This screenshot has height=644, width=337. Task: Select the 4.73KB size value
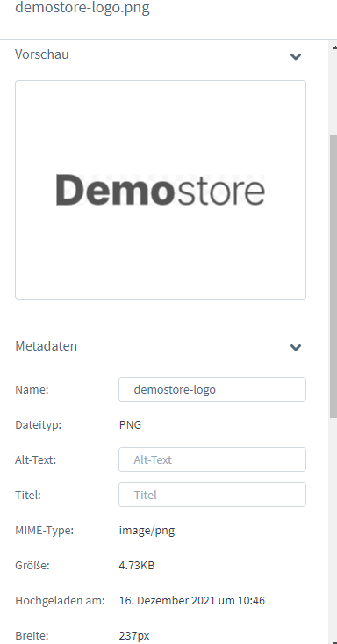(x=137, y=566)
